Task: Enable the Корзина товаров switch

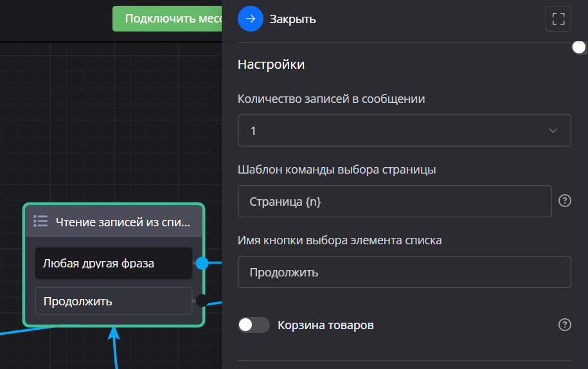Action: point(253,325)
